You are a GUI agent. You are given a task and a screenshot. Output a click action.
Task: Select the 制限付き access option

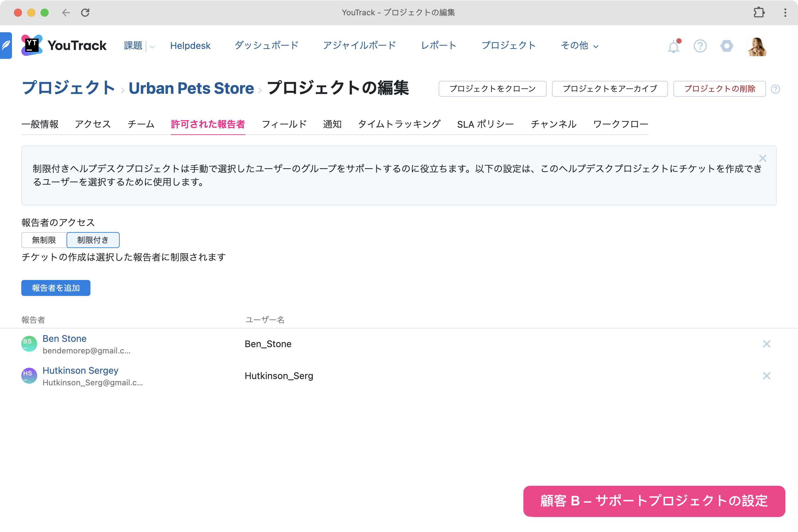coord(93,240)
